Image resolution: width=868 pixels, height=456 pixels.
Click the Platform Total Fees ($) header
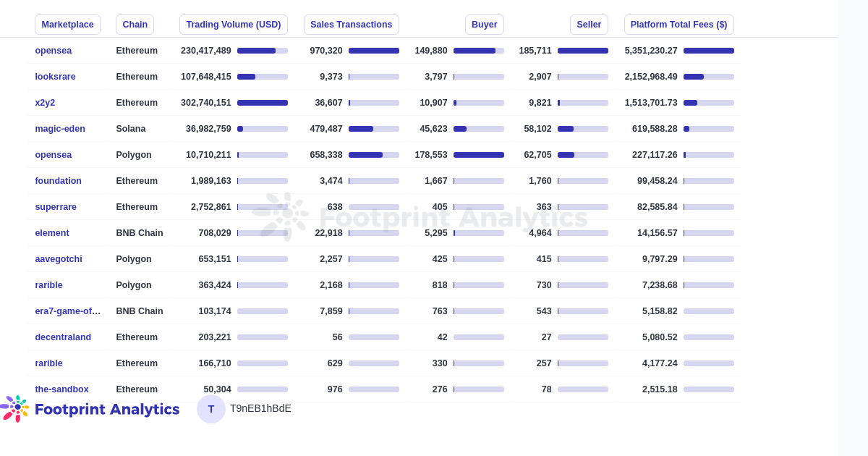[679, 25]
